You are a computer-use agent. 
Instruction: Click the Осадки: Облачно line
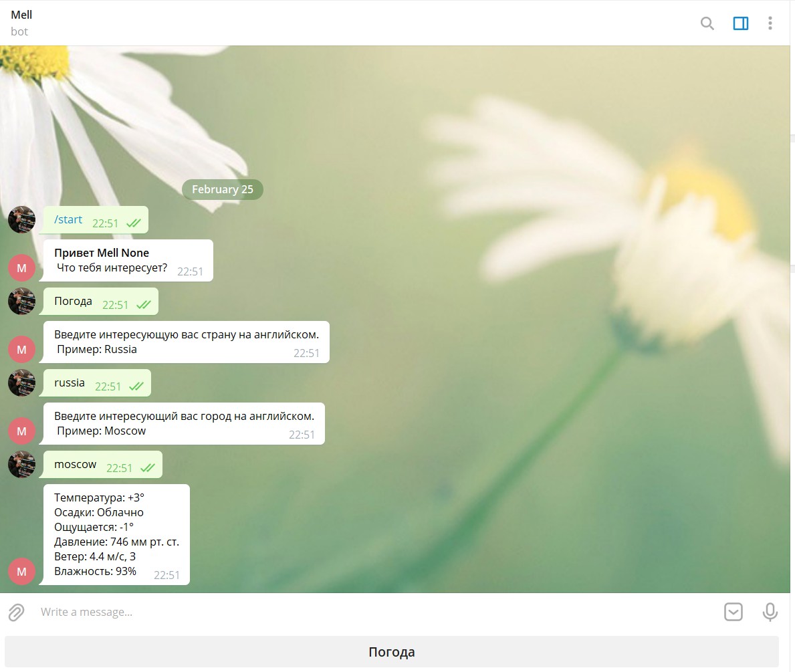[x=99, y=512]
